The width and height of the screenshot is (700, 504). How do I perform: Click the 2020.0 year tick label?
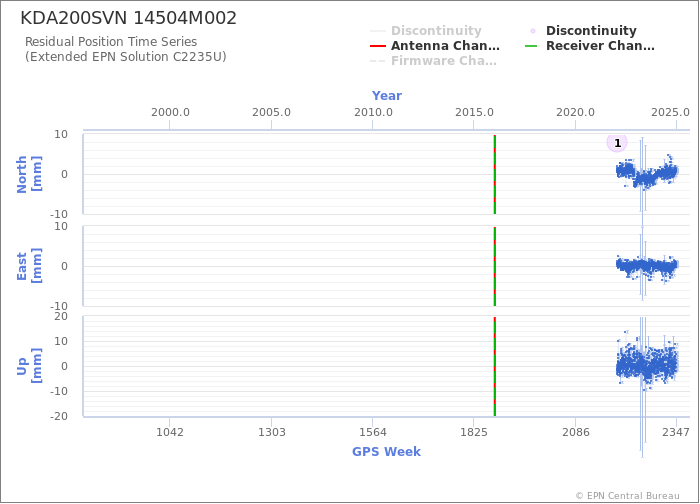(575, 112)
